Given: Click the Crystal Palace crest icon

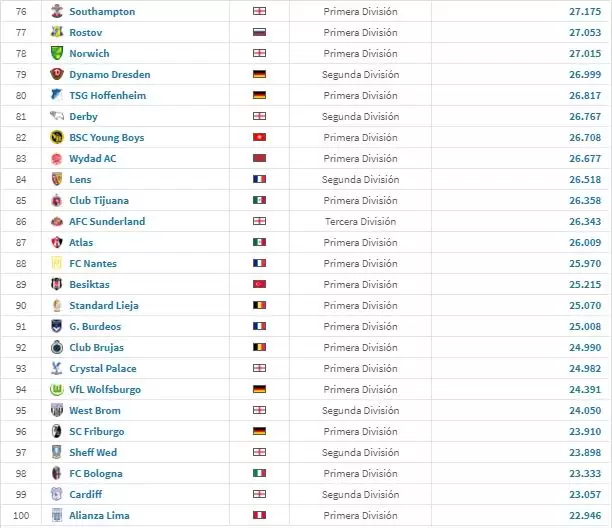Looking at the screenshot, I should coord(56,368).
